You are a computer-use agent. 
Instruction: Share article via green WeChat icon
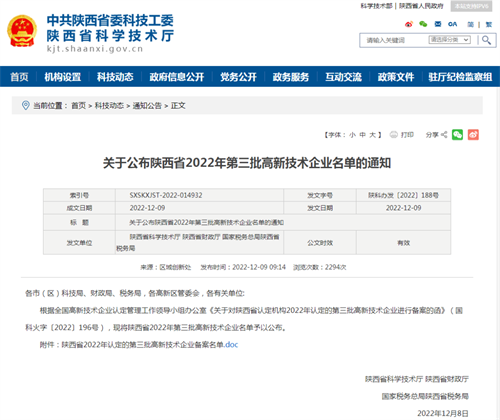tap(457, 135)
